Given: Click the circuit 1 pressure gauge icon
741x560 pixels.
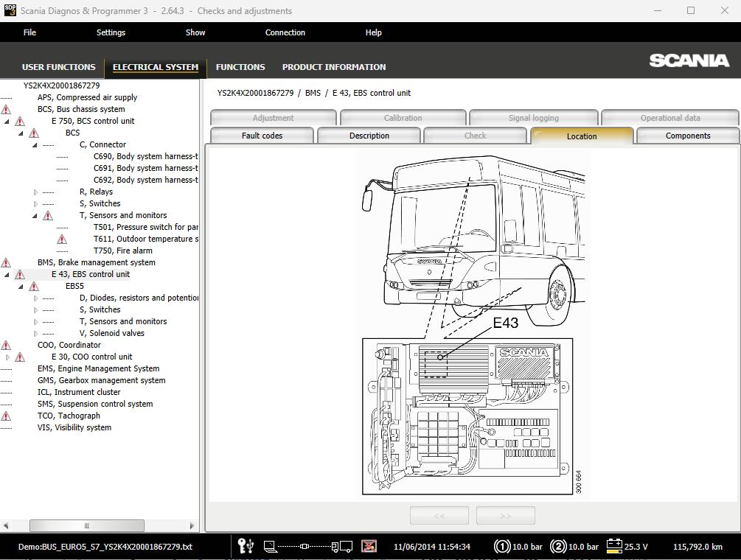Looking at the screenshot, I should pos(502,546).
